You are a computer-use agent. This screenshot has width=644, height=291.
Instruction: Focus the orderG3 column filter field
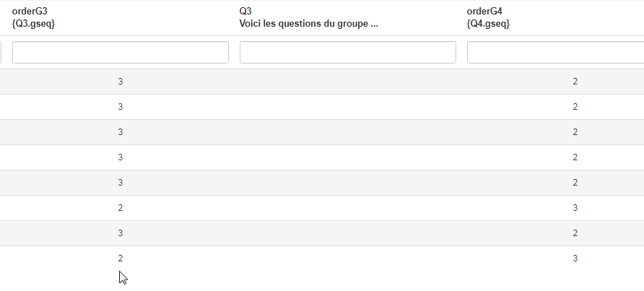tap(121, 53)
